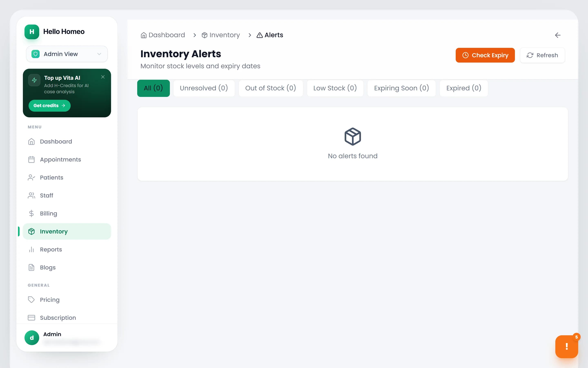Click the sidebar Inventory box icon
Screen dimensions: 588x368
click(x=31, y=231)
